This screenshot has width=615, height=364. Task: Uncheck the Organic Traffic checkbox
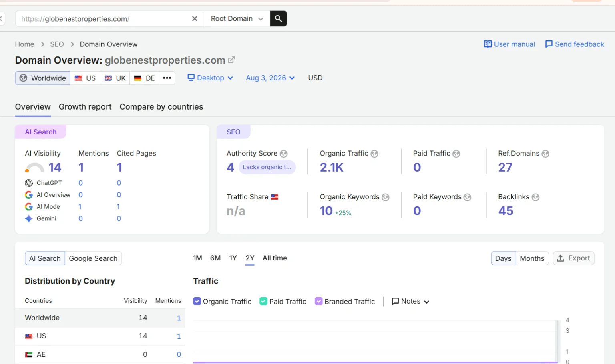pyautogui.click(x=197, y=301)
